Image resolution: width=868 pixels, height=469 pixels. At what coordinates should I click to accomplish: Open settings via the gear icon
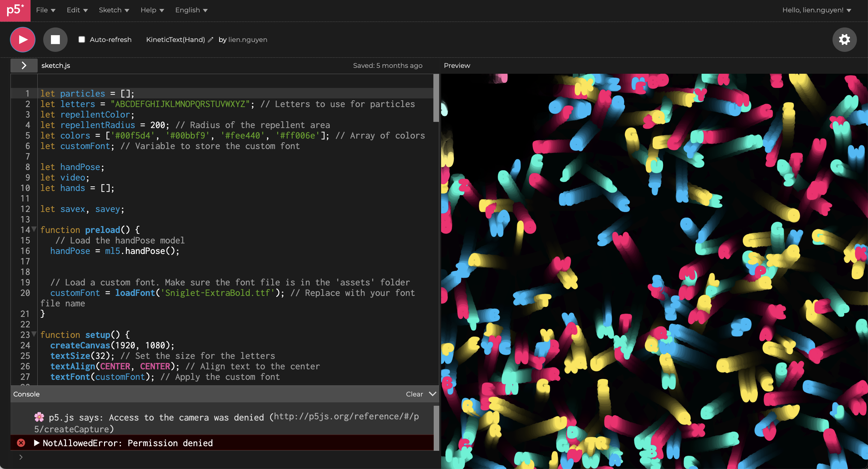(x=845, y=39)
